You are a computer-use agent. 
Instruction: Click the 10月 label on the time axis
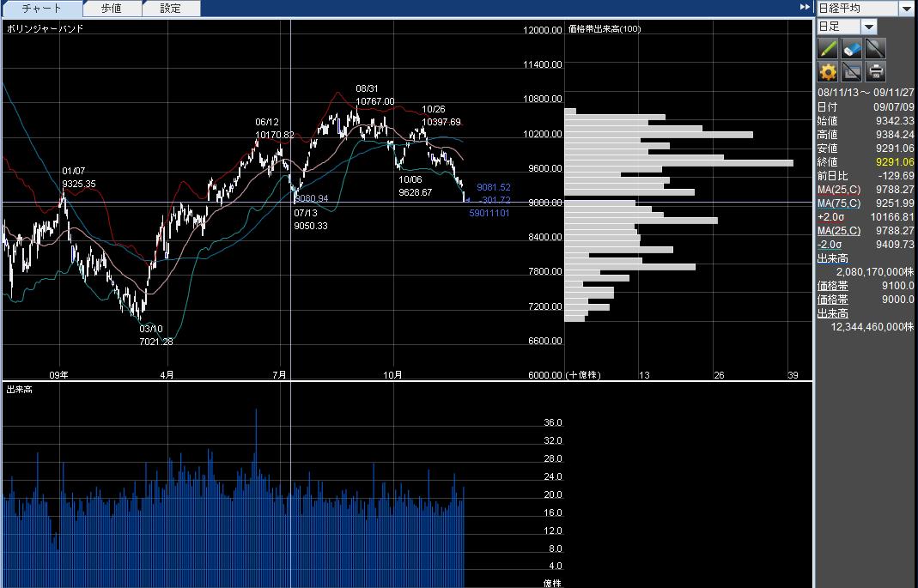click(x=392, y=374)
